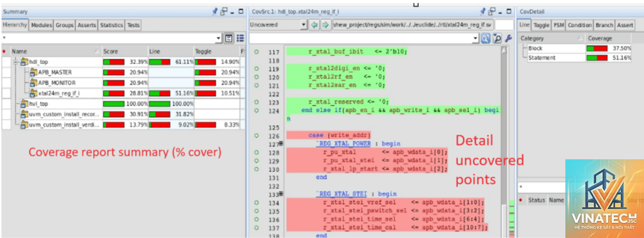Click the Summary filter input field

coord(108,38)
